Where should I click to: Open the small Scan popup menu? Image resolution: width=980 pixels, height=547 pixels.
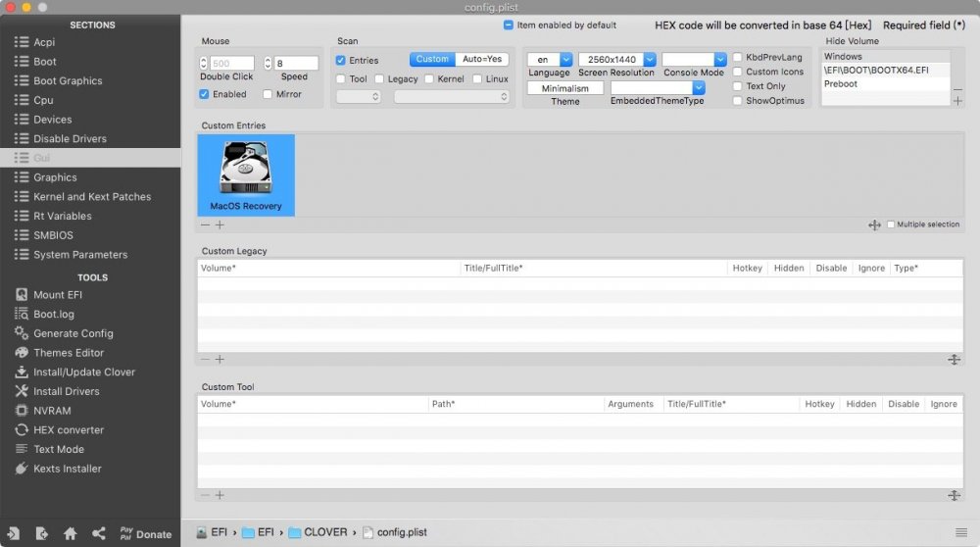pos(358,97)
